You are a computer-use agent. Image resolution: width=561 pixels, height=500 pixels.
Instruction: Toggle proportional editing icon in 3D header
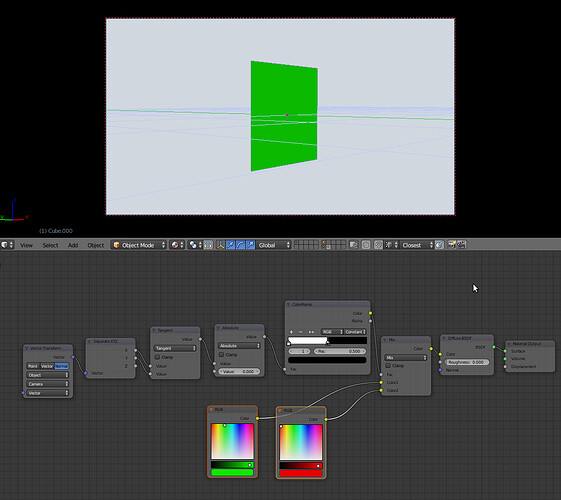(x=366, y=245)
